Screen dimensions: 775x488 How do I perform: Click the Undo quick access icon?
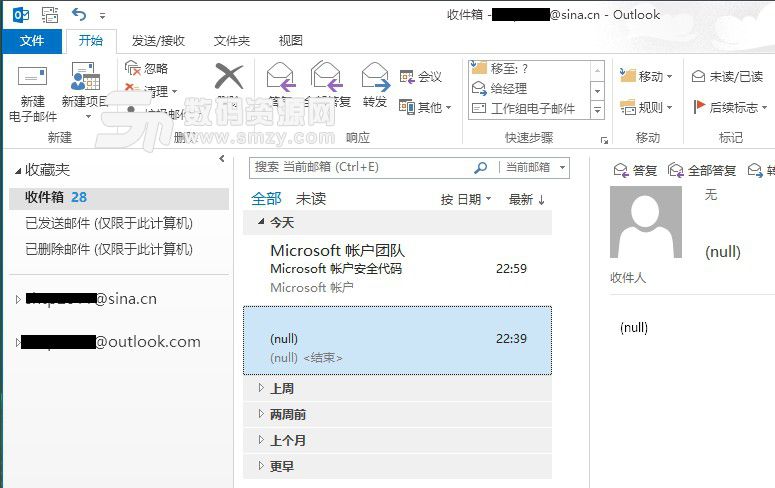click(x=79, y=14)
